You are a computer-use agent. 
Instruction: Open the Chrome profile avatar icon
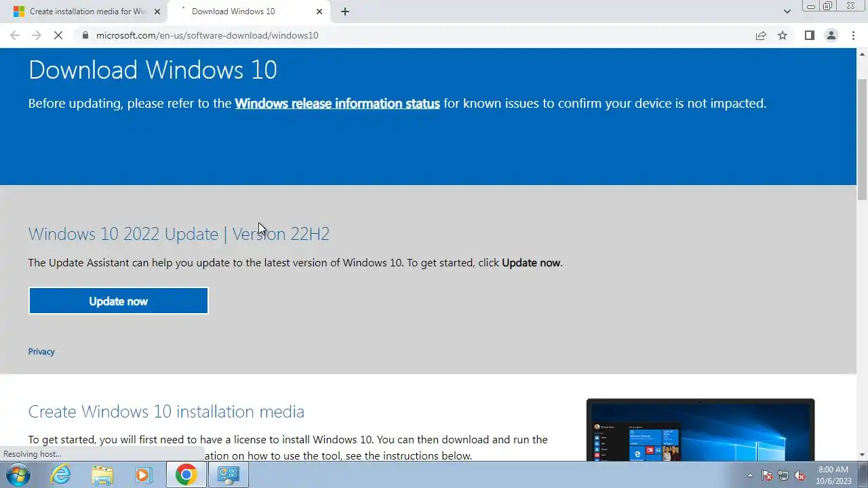tap(831, 35)
